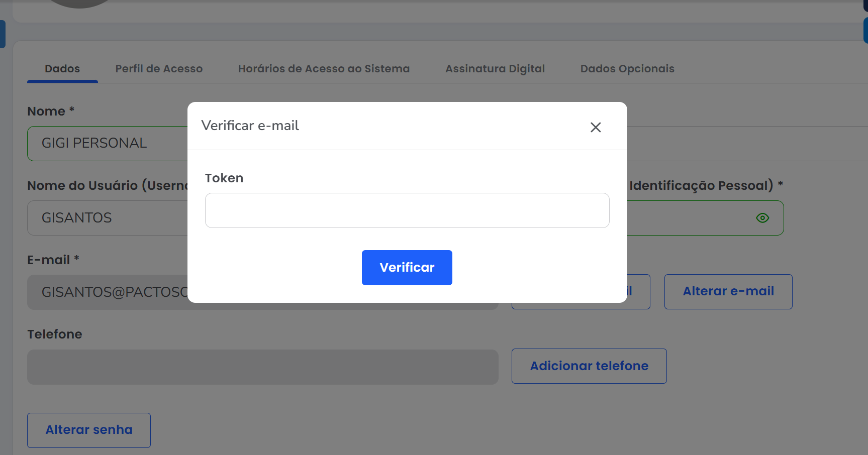Click the empty Telefone field
The image size is (868, 455).
coord(262,367)
